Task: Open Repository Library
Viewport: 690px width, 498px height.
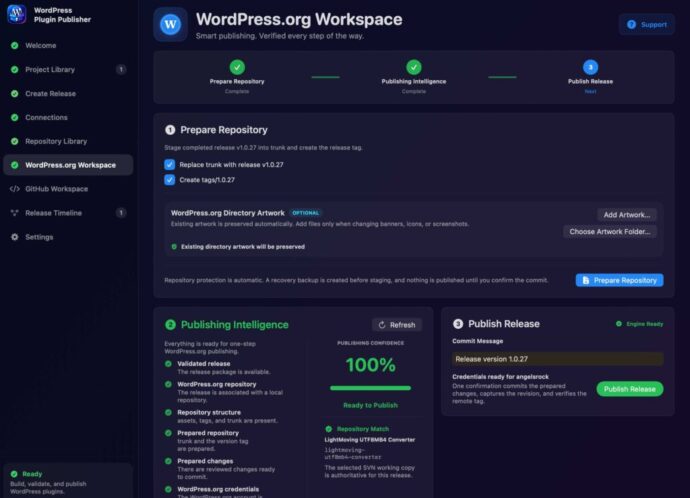Action: click(x=68, y=141)
